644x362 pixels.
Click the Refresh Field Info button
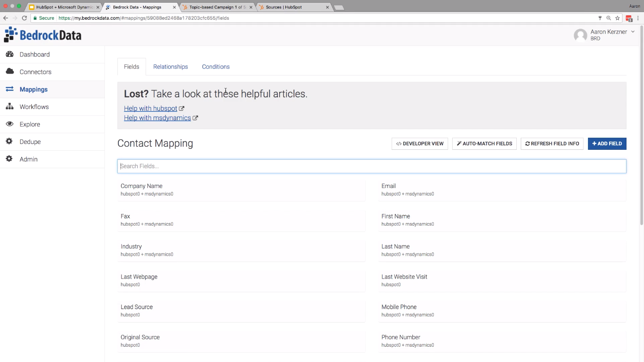tap(552, 144)
